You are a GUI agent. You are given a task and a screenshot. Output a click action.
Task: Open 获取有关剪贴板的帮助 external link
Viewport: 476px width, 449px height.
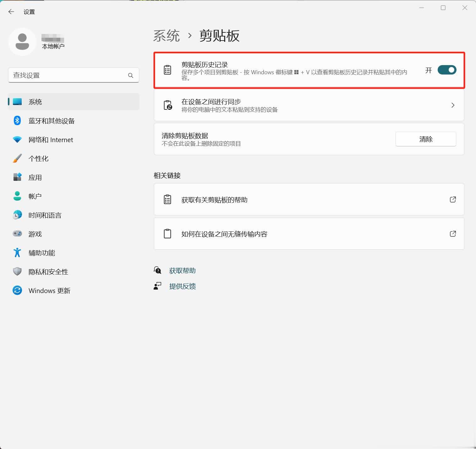453,200
